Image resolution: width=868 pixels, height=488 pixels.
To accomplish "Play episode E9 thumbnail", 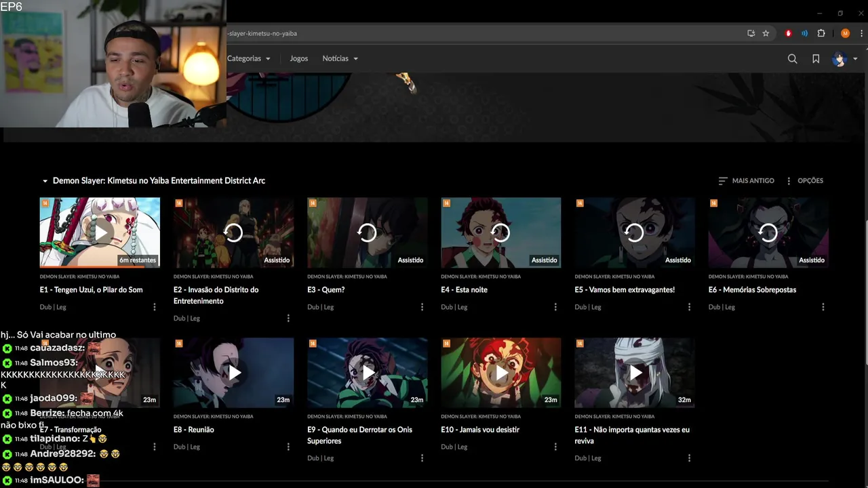I will coord(367,373).
